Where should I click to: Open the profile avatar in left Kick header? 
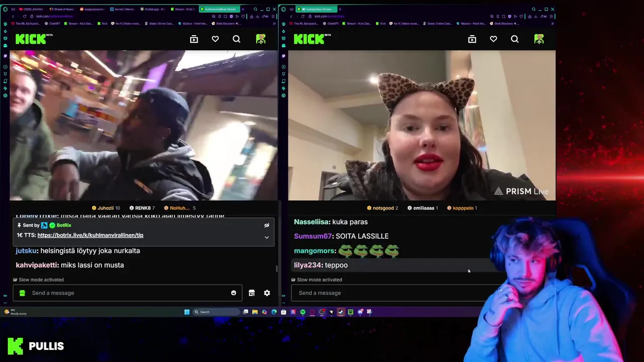point(261,39)
